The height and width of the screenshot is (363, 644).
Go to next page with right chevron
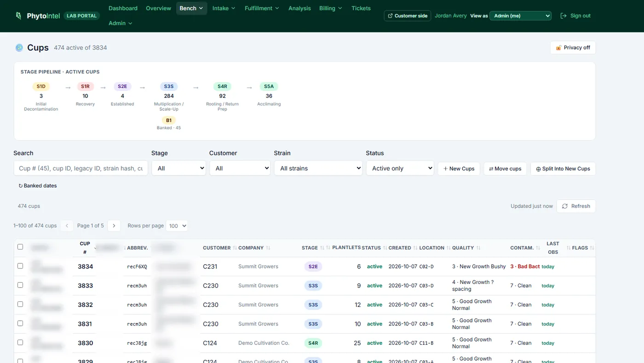tap(114, 226)
